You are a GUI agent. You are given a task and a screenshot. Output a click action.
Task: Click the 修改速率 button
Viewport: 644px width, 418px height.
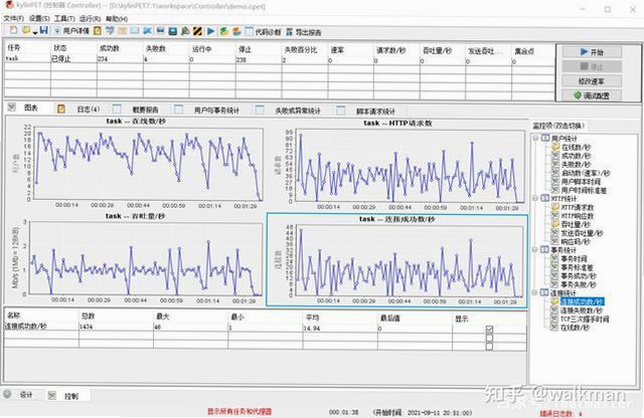click(x=592, y=81)
